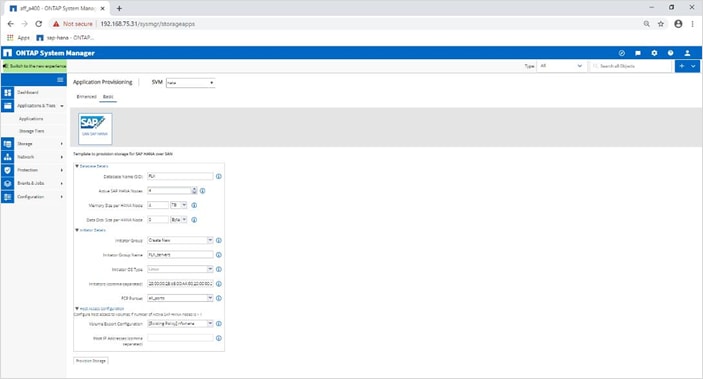Select the SAN SAP HANA template tile
Screen dimensions: 703x379
pyautogui.click(x=95, y=129)
